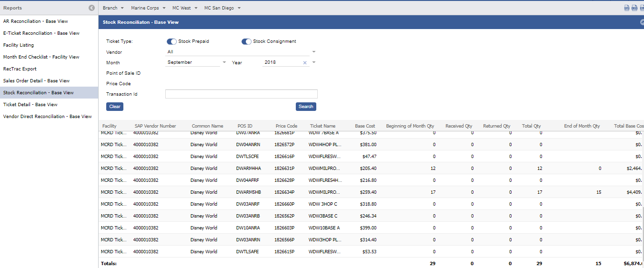Viewport: 644px width, 268px height.
Task: Open the Vendor dropdown
Action: pos(313,52)
